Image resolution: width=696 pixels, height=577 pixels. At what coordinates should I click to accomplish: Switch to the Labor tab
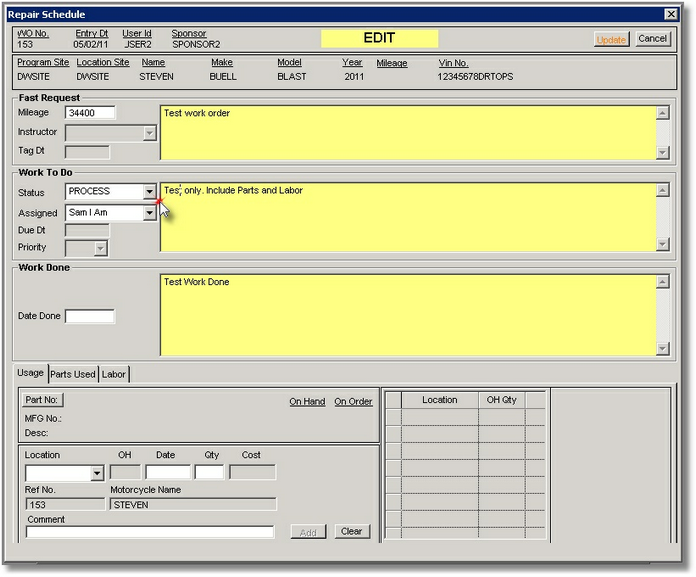[x=114, y=374]
